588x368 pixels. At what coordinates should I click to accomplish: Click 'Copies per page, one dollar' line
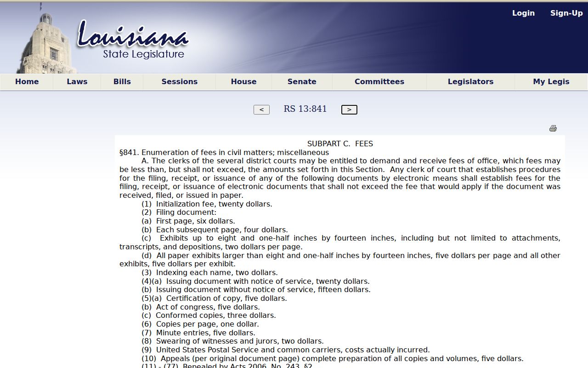pos(200,324)
